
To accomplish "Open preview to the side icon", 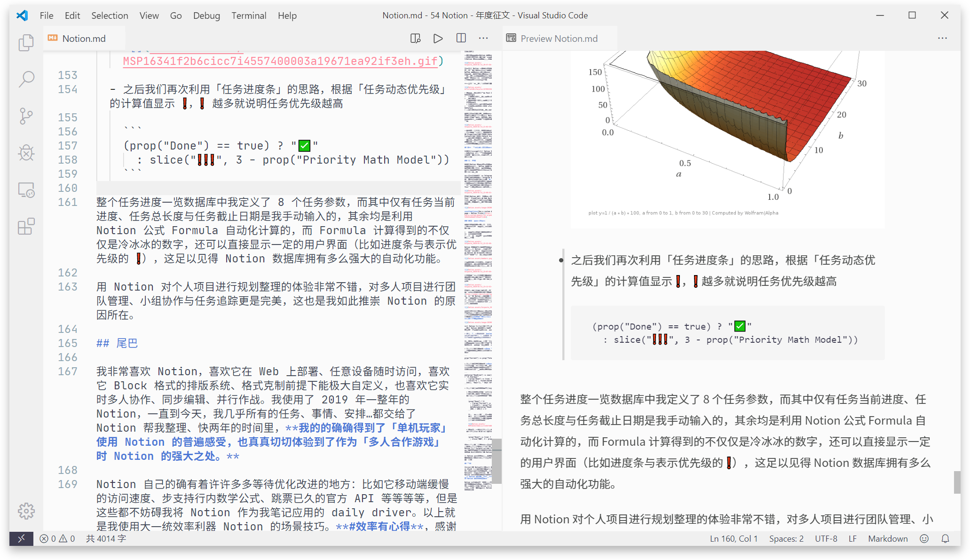I will pos(415,39).
